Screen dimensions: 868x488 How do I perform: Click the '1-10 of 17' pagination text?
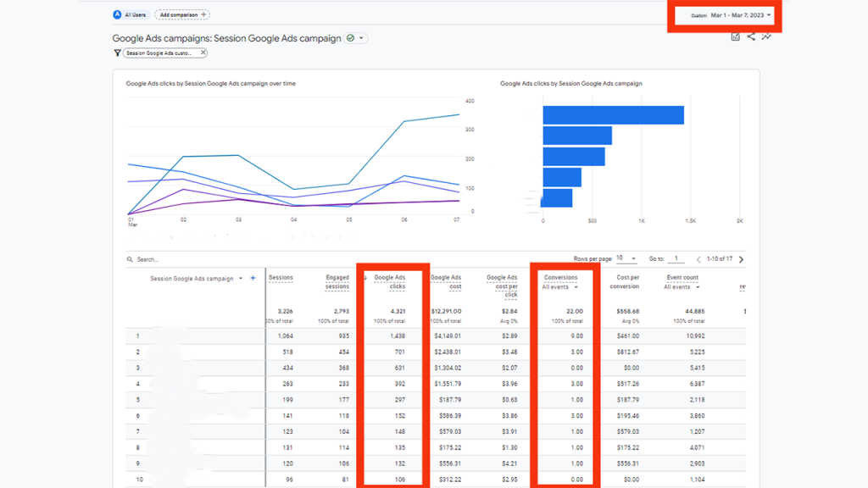(720, 259)
